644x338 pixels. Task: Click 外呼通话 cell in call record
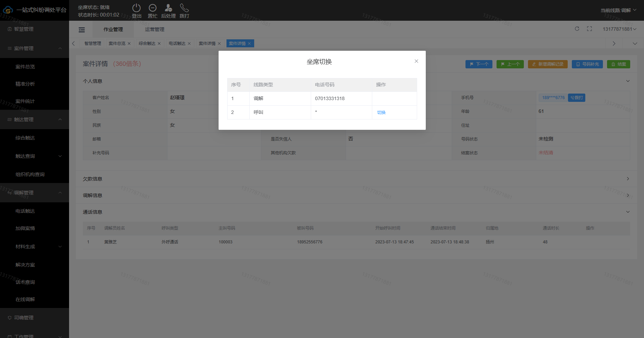(x=170, y=242)
